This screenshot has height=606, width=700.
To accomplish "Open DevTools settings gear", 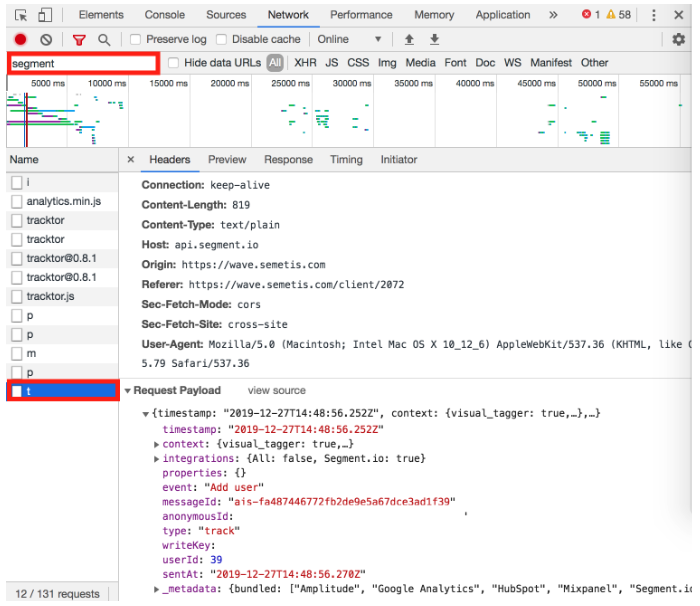I will [x=679, y=40].
